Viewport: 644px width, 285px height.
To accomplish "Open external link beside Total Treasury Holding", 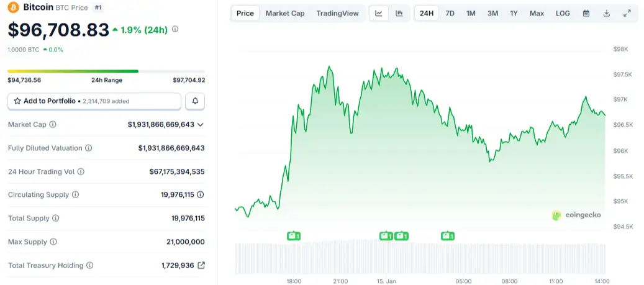I will (x=201, y=265).
